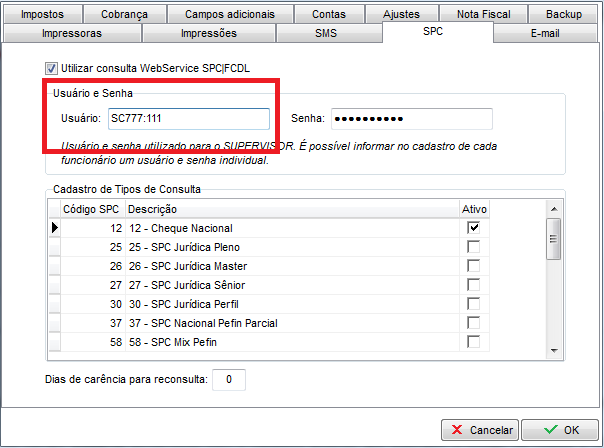Uncheck Ativo for 12 - Cheque Nacional
Screen dimensions: 604x448
[x=473, y=228]
